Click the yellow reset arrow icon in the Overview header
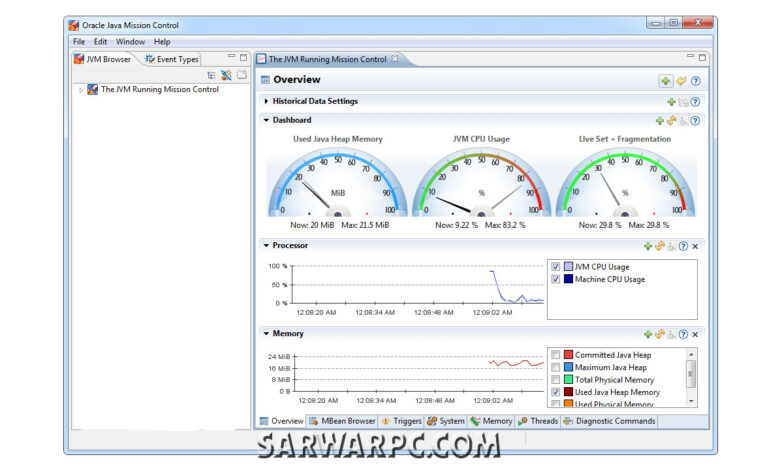Image resolution: width=780 pixels, height=470 pixels. click(682, 81)
